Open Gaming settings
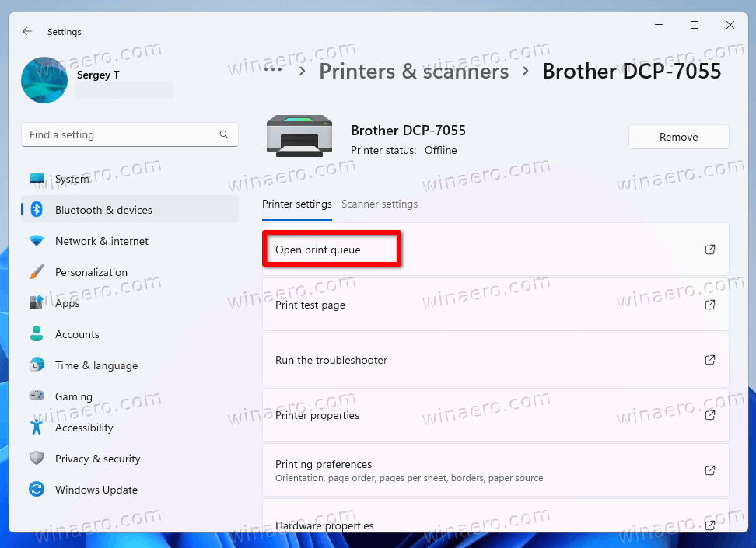This screenshot has width=756, height=548. (130, 396)
